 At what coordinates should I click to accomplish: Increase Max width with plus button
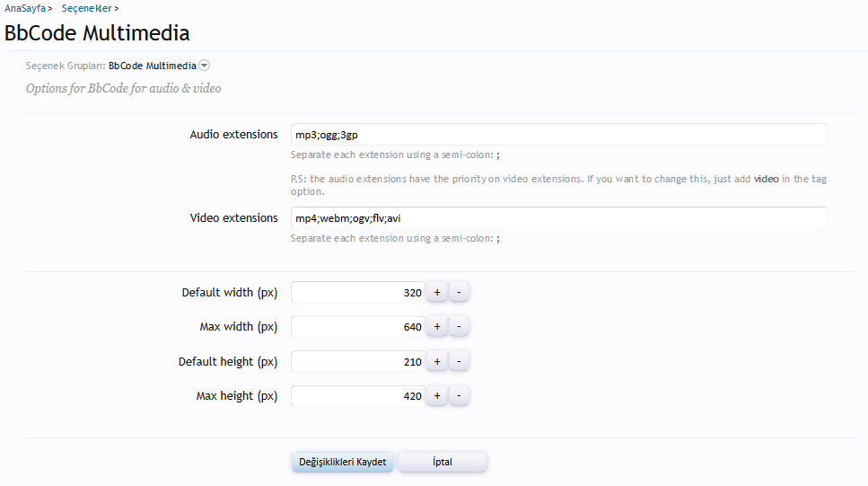tap(437, 327)
